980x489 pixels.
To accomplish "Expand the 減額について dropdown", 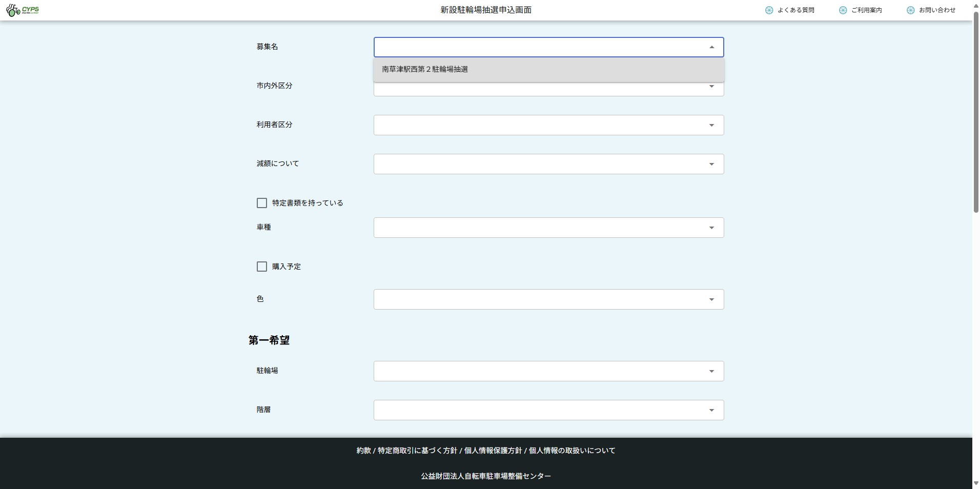I will 548,164.
